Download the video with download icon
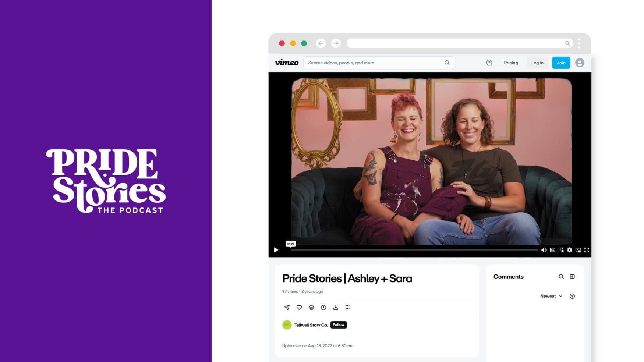 [336, 308]
